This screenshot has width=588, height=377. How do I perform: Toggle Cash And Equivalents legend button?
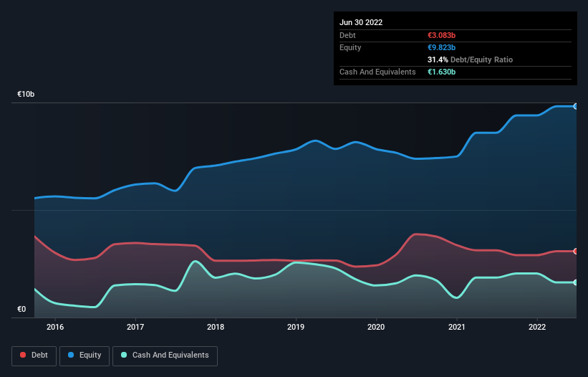(165, 355)
